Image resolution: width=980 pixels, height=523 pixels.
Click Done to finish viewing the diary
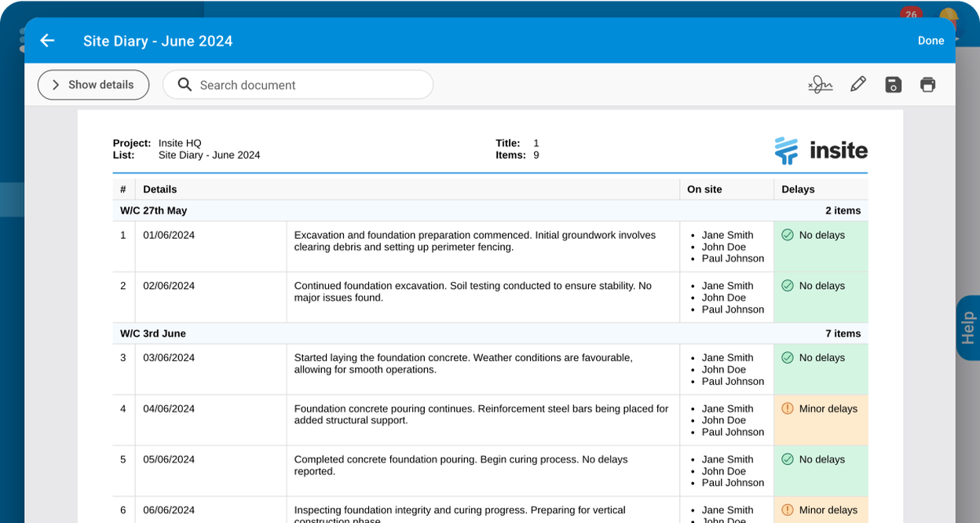(931, 40)
